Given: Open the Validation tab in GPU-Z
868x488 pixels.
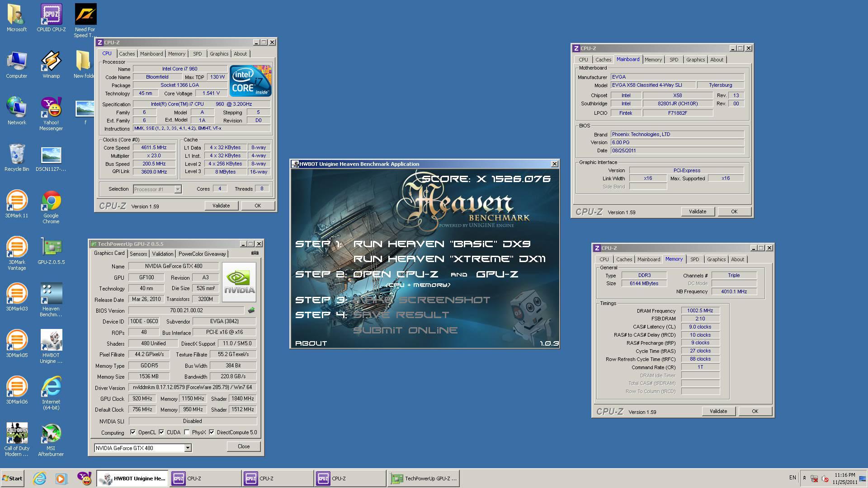Looking at the screenshot, I should coord(162,254).
